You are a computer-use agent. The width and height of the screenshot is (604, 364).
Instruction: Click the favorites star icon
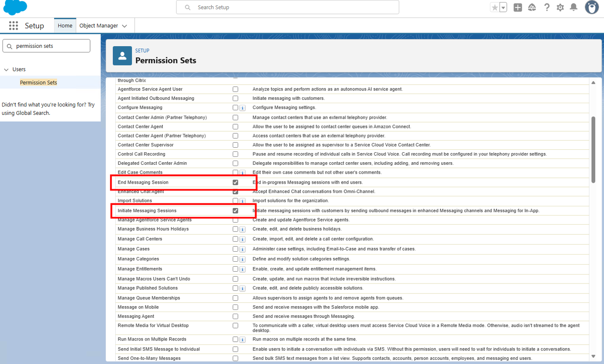(495, 8)
